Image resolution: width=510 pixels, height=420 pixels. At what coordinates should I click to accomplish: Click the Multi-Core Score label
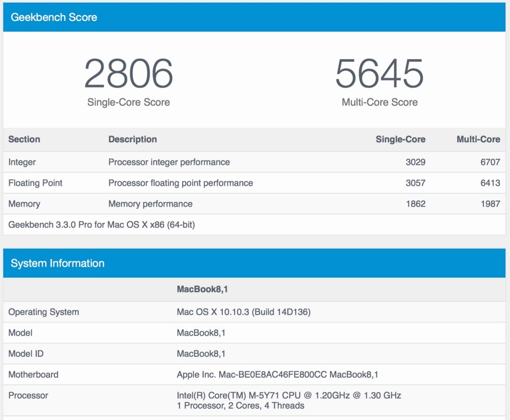tap(379, 102)
